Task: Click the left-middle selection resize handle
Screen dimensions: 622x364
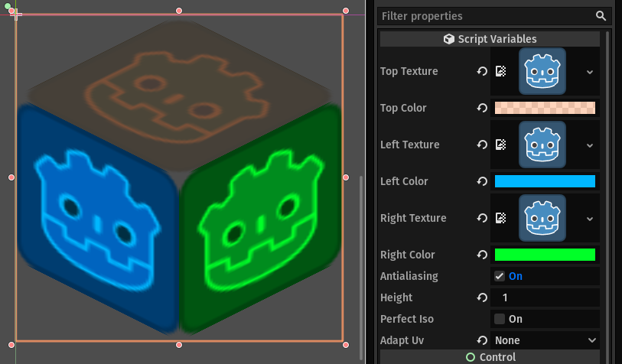Action: (x=11, y=177)
